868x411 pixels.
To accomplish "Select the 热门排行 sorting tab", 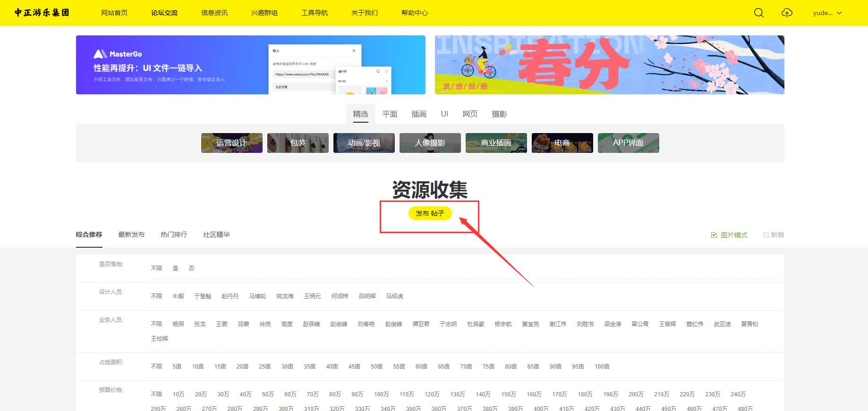I will point(174,235).
